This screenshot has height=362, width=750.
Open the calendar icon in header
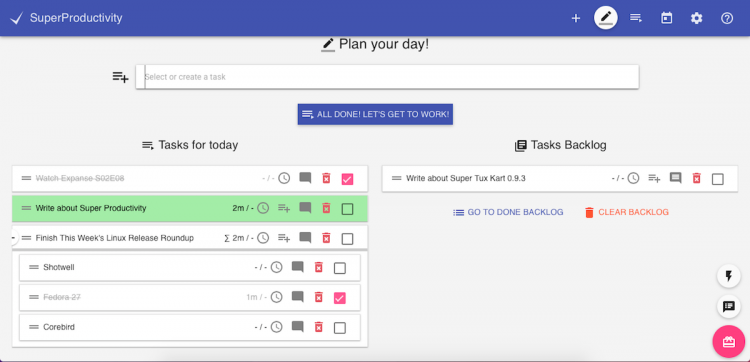[666, 18]
